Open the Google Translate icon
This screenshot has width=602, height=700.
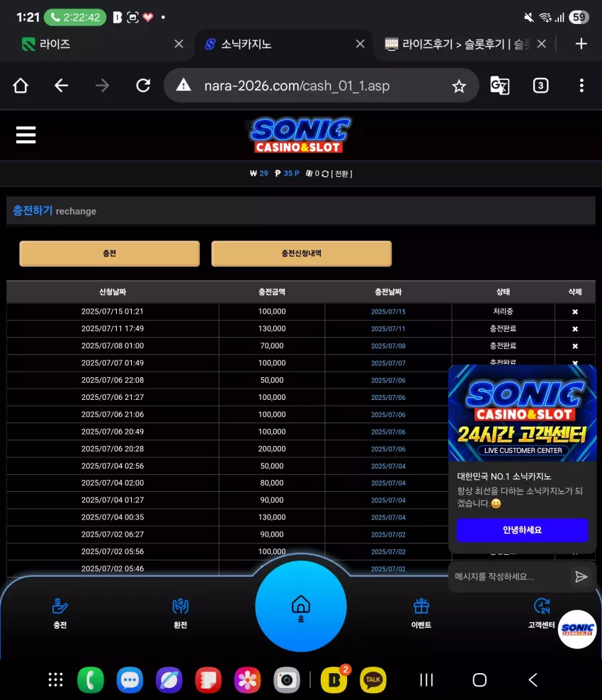coord(500,85)
